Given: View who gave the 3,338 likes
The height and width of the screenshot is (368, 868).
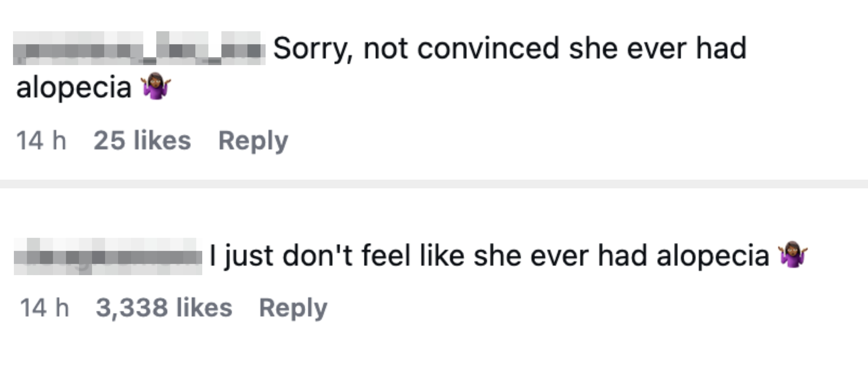Looking at the screenshot, I should coord(164,308).
